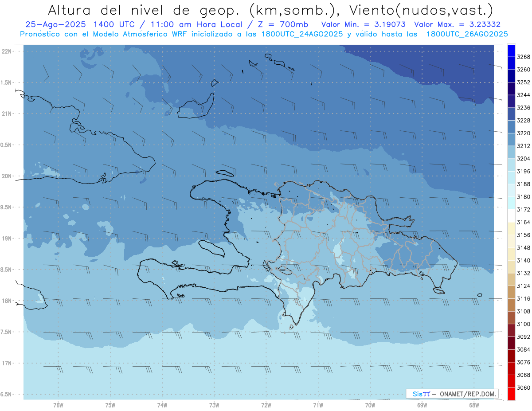
Task: Click the '1400 UTC' time label
Action: point(115,24)
